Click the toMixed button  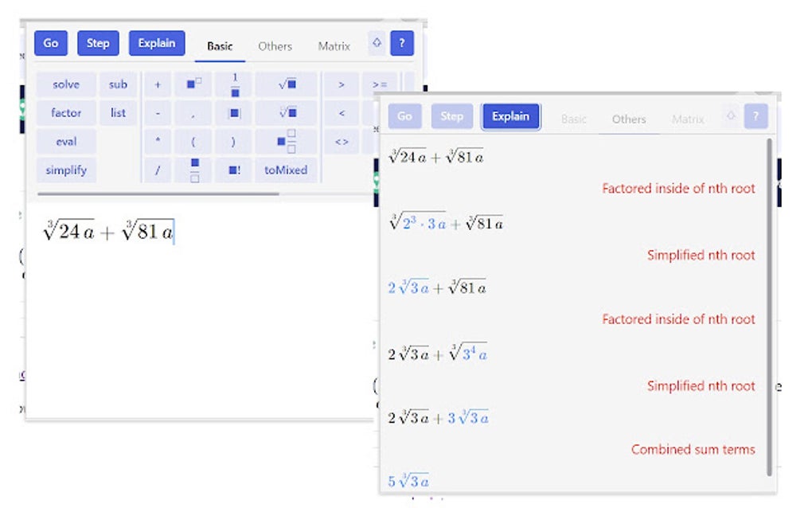(285, 170)
